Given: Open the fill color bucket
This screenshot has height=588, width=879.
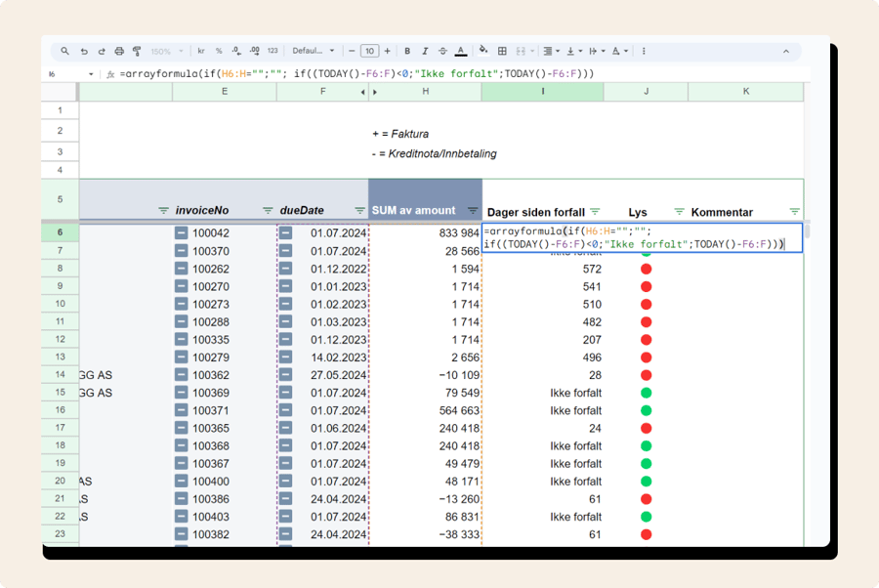Looking at the screenshot, I should 483,51.
